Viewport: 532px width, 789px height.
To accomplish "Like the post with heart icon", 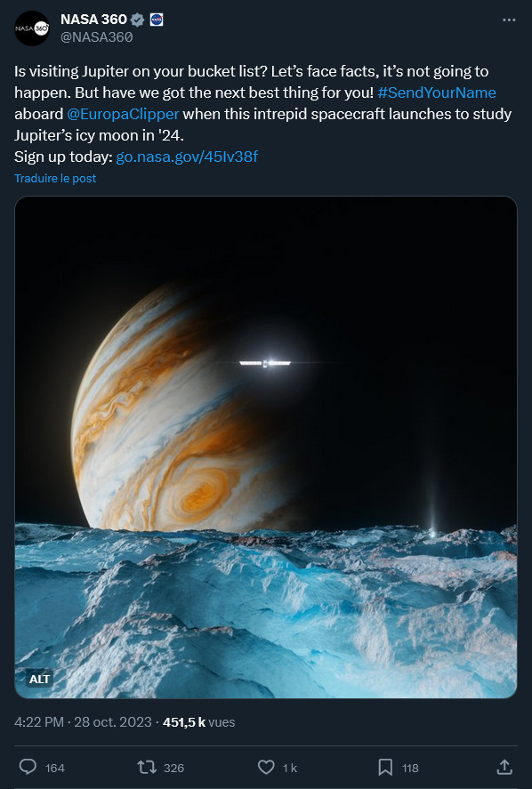I will pos(266,768).
